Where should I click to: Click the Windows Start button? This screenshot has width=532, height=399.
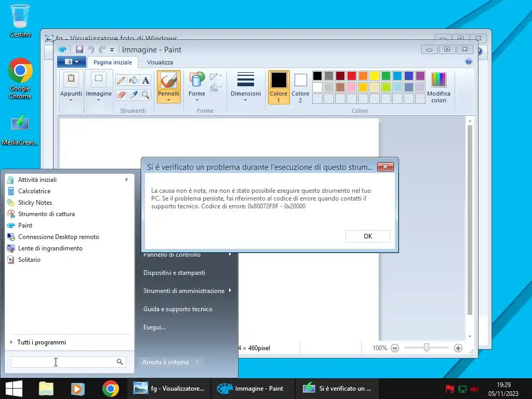(14, 389)
